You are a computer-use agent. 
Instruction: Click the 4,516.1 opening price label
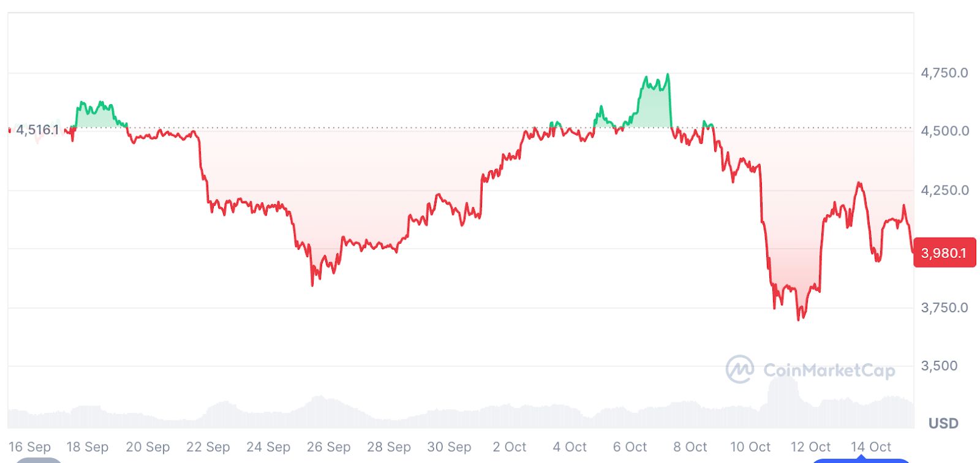tap(37, 130)
